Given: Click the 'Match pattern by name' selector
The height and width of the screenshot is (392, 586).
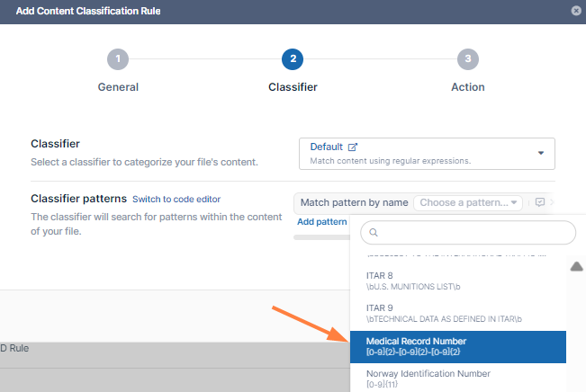Looking at the screenshot, I should [x=354, y=203].
